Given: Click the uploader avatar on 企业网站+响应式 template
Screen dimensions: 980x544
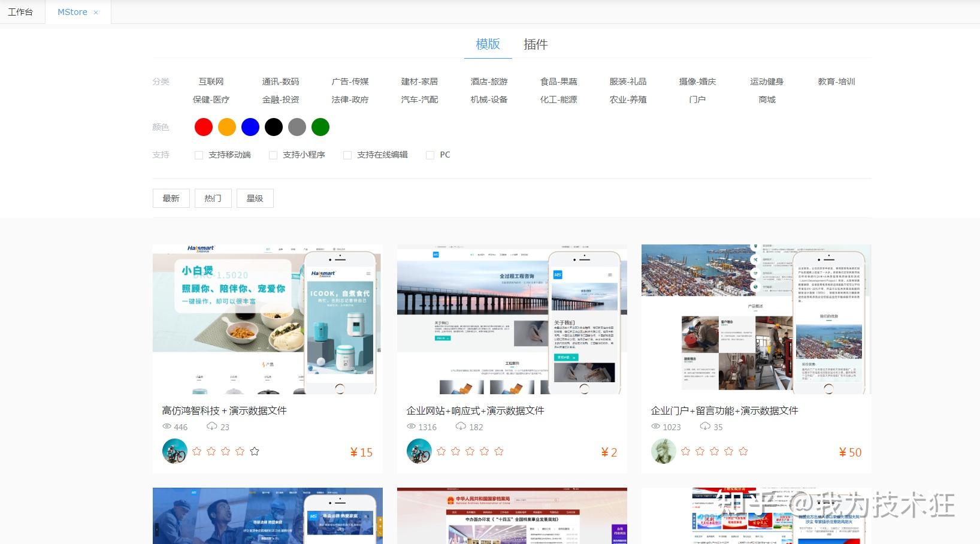Looking at the screenshot, I should (419, 451).
